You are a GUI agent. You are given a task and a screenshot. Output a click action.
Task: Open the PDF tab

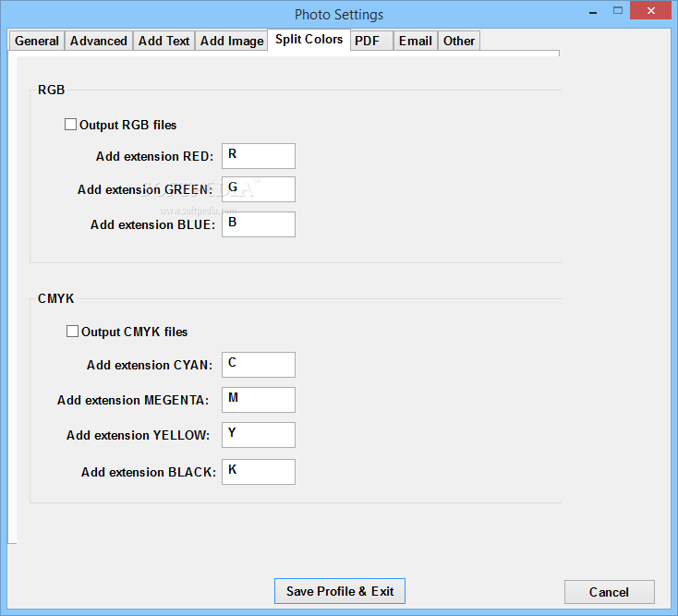[x=371, y=41]
